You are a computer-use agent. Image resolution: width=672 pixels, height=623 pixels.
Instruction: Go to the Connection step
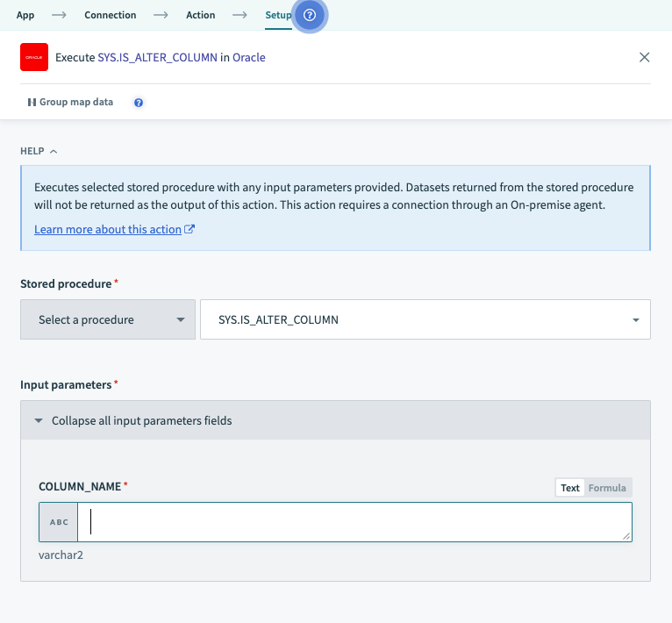tap(111, 15)
